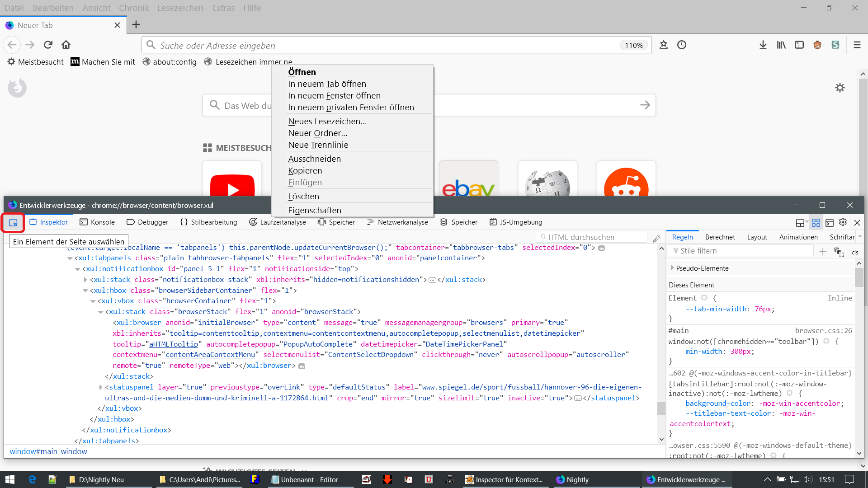Open the downloads arrow icon
The image size is (868, 488).
tap(763, 45)
